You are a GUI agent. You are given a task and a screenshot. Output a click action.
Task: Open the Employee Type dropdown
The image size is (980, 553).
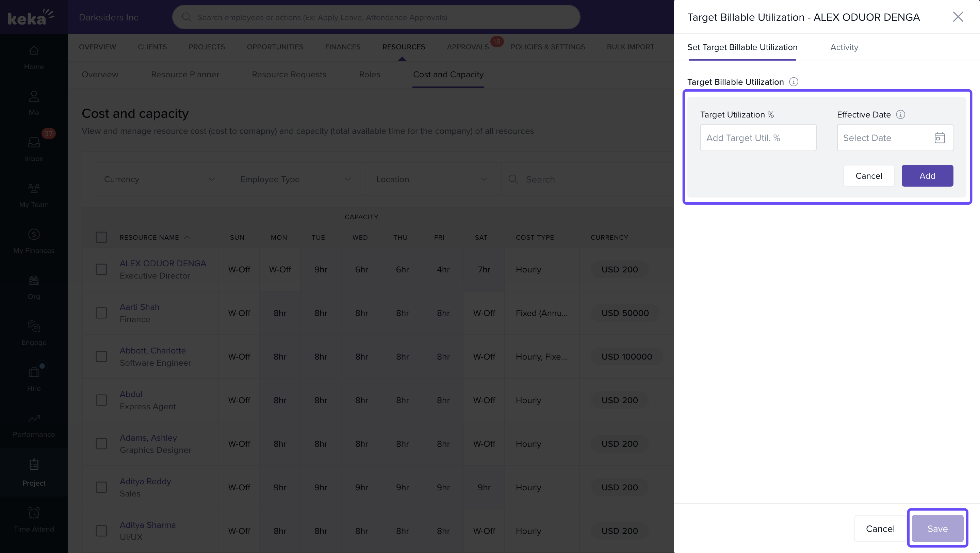pos(296,179)
